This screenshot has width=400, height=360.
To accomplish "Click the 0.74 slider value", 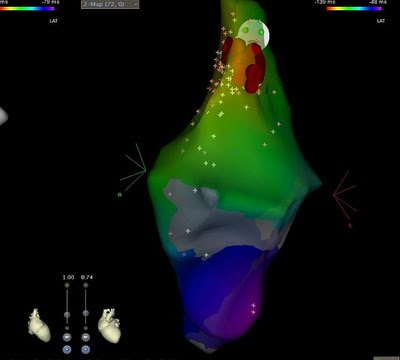I will click(87, 277).
